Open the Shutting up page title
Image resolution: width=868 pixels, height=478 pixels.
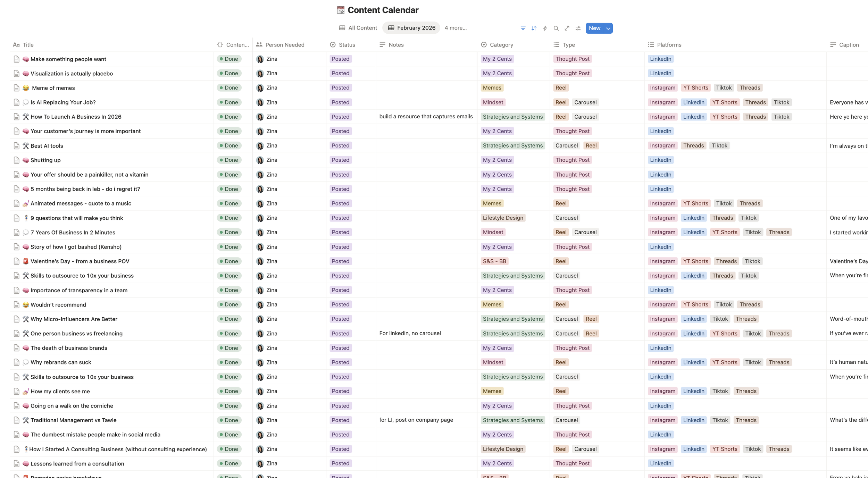click(x=45, y=160)
